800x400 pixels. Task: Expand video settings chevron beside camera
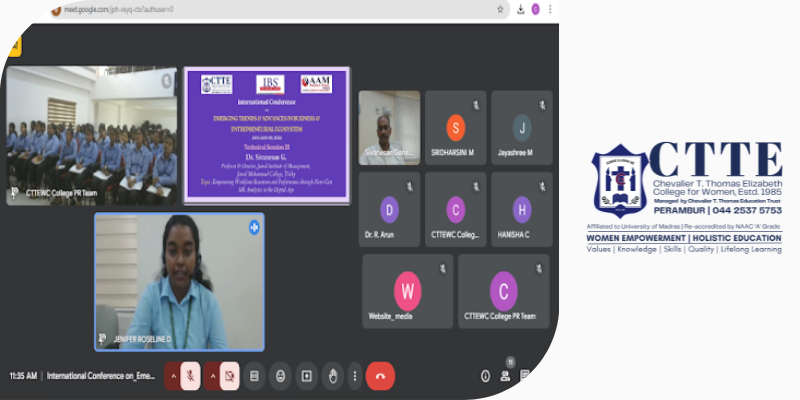[212, 376]
